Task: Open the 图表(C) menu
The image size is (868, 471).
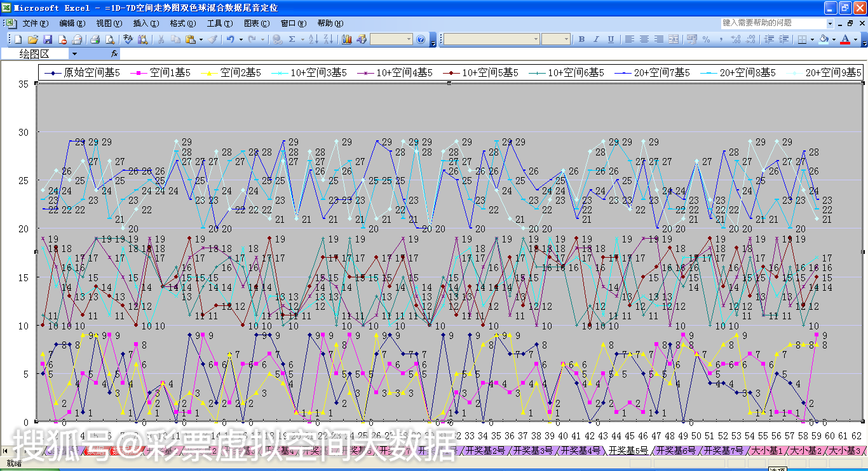Action: 257,23
